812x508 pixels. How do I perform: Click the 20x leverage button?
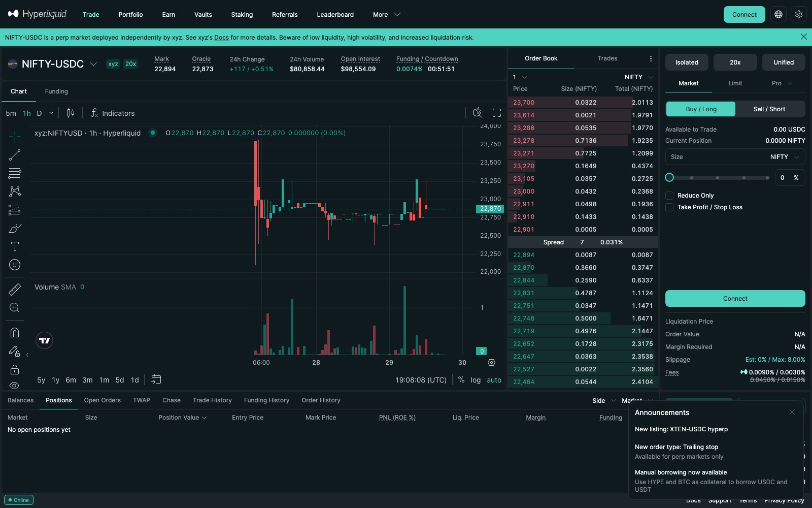[735, 62]
